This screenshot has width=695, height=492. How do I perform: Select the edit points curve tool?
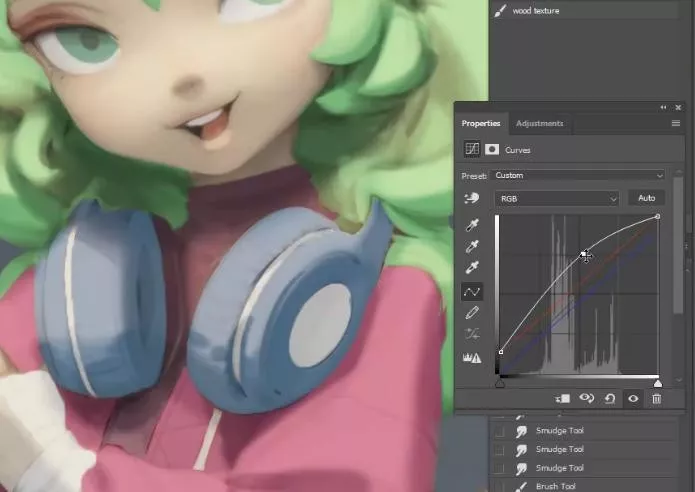click(471, 291)
